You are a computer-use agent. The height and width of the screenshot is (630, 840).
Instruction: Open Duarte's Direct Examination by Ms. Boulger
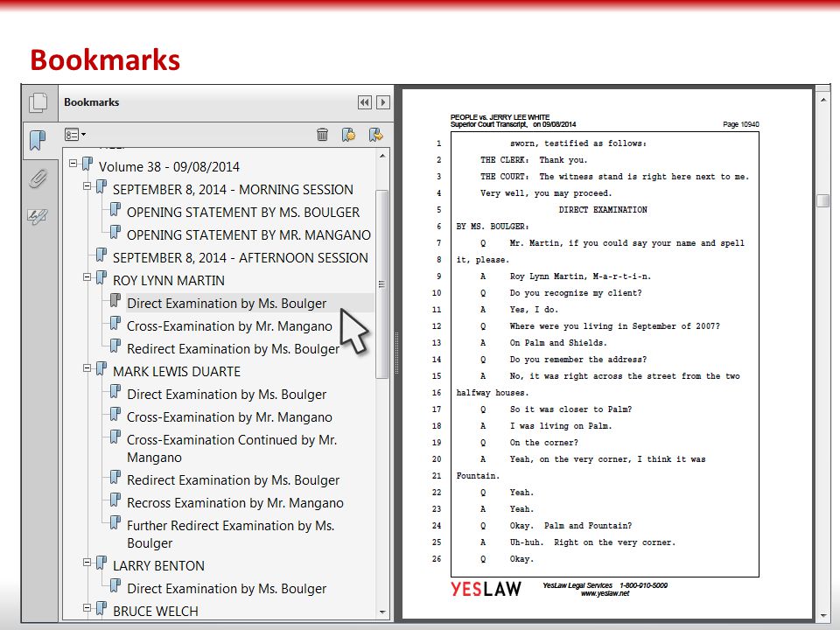click(x=227, y=395)
